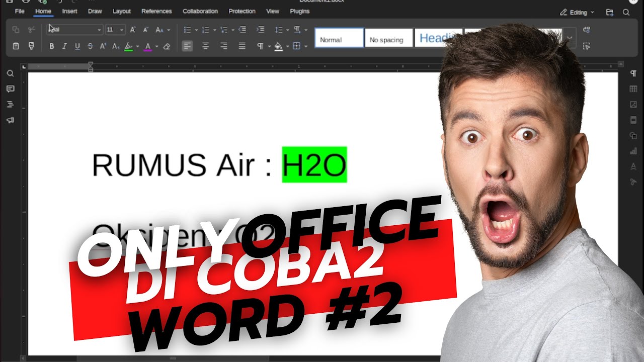Decrease font size with A-down icon
The height and width of the screenshot is (362, 644).
(x=146, y=30)
